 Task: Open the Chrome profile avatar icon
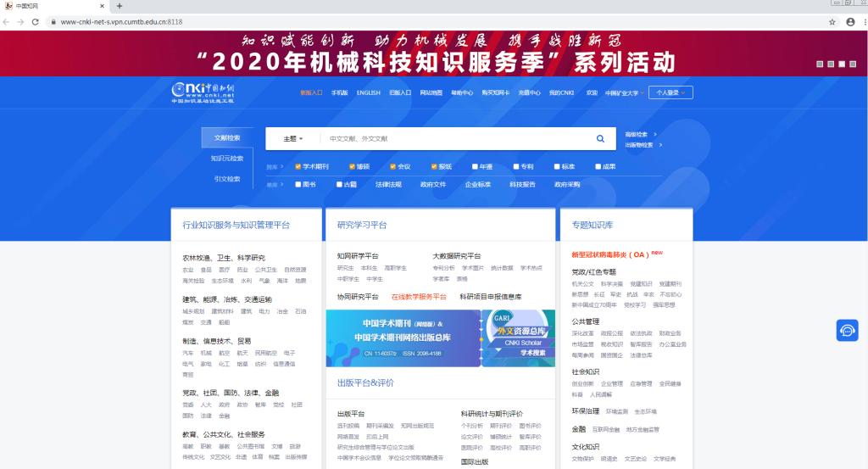click(x=849, y=22)
